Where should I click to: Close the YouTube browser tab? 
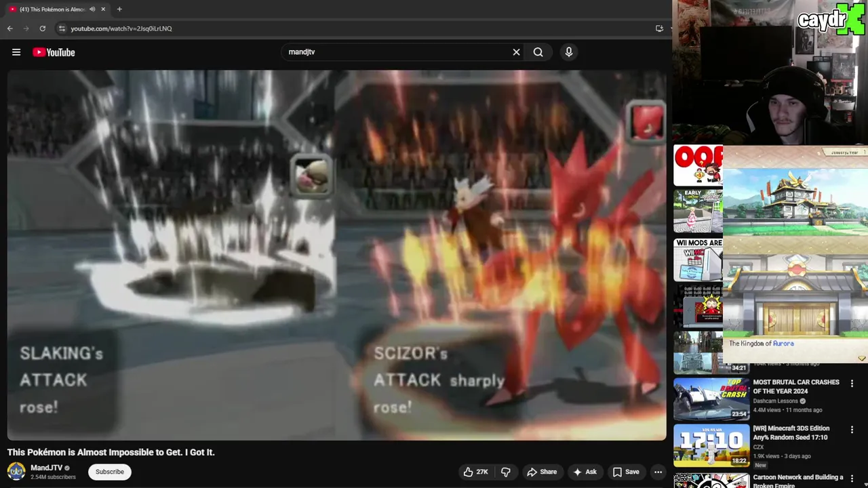pos(103,9)
